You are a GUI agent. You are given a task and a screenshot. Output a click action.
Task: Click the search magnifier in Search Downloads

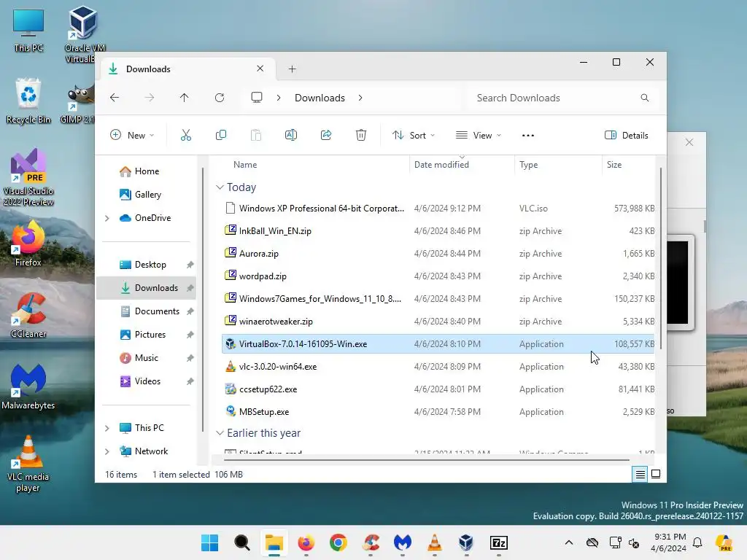[645, 98]
